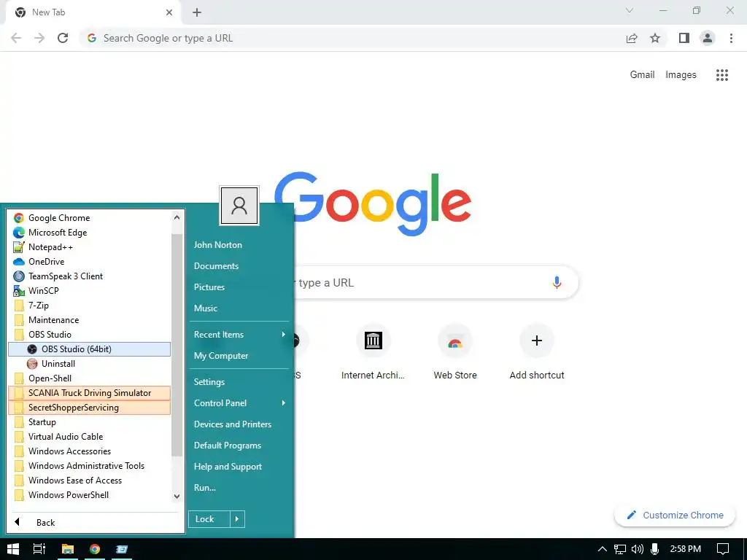Screen dimensions: 747x560
Task: Expand SCANIA Truck Driving Simulator folder
Action: [x=89, y=393]
